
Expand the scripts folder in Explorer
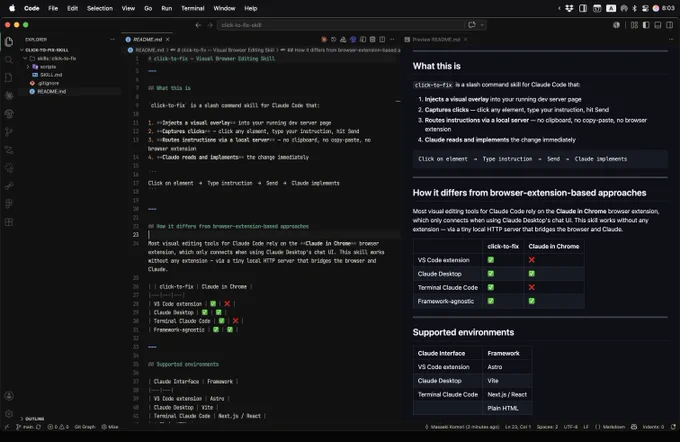(48, 67)
